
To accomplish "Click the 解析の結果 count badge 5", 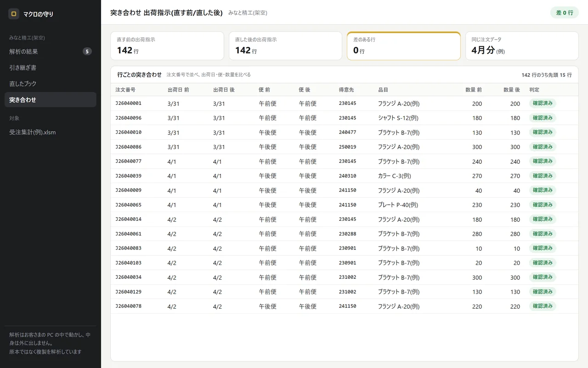I will 87,52.
